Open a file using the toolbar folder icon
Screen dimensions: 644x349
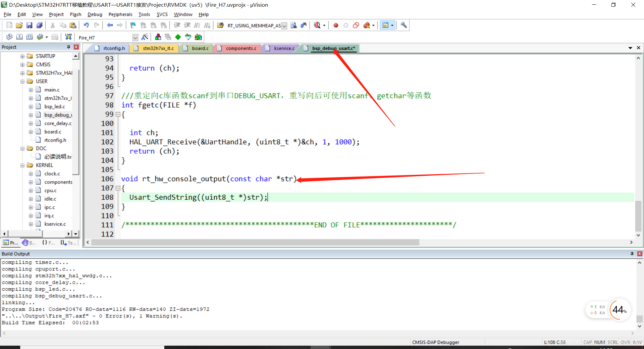click(19, 25)
